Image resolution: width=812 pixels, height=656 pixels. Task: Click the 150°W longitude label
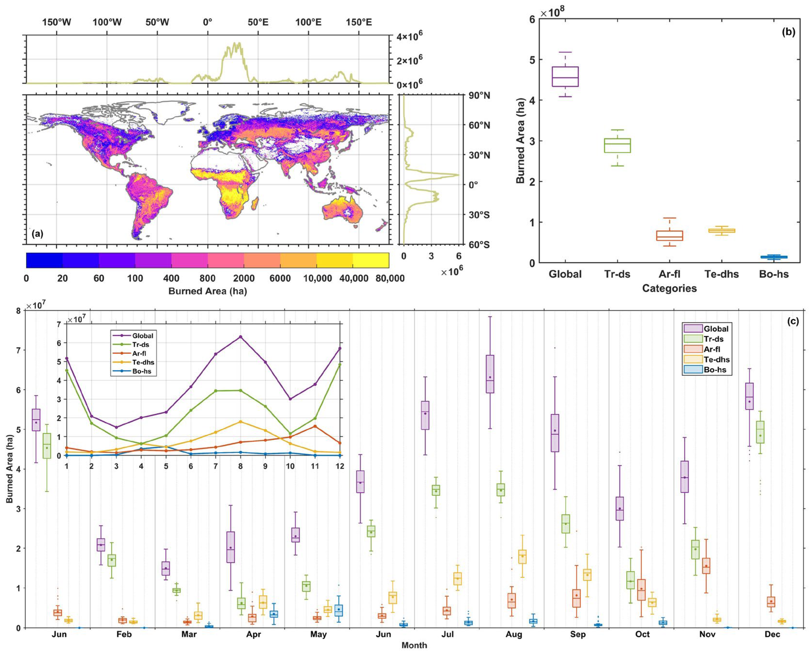(56, 22)
